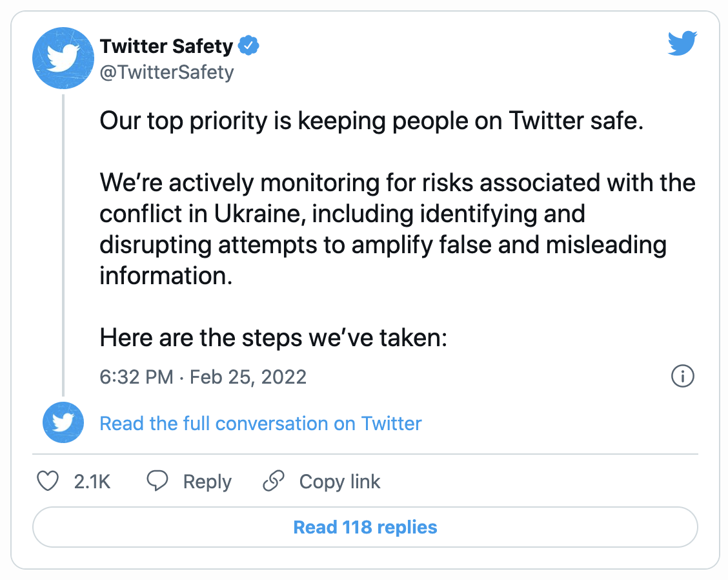This screenshot has width=728, height=580.
Task: Click the Twitter Safety display name
Action: pyautogui.click(x=167, y=46)
